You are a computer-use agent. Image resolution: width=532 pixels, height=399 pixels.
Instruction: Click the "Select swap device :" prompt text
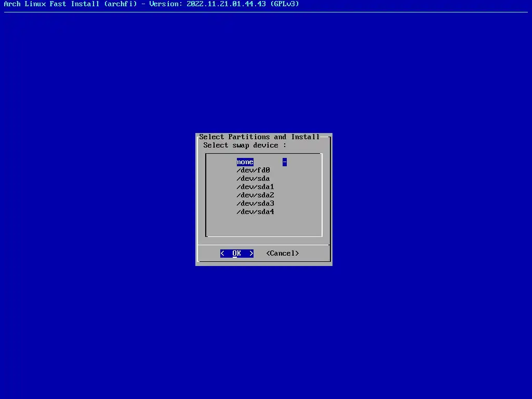coord(245,145)
